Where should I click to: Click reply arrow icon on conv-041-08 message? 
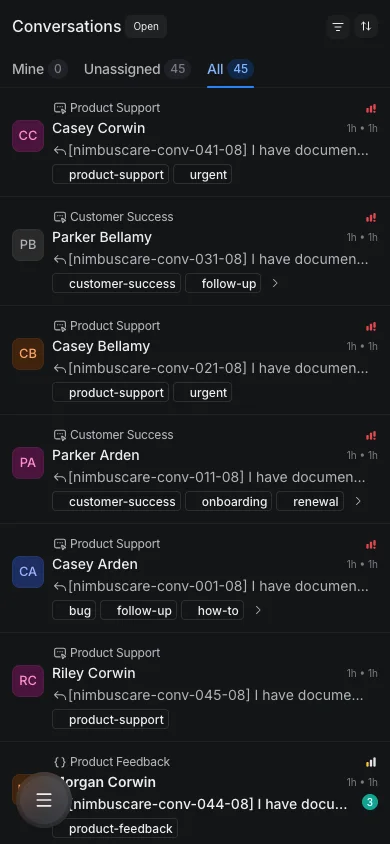60,151
